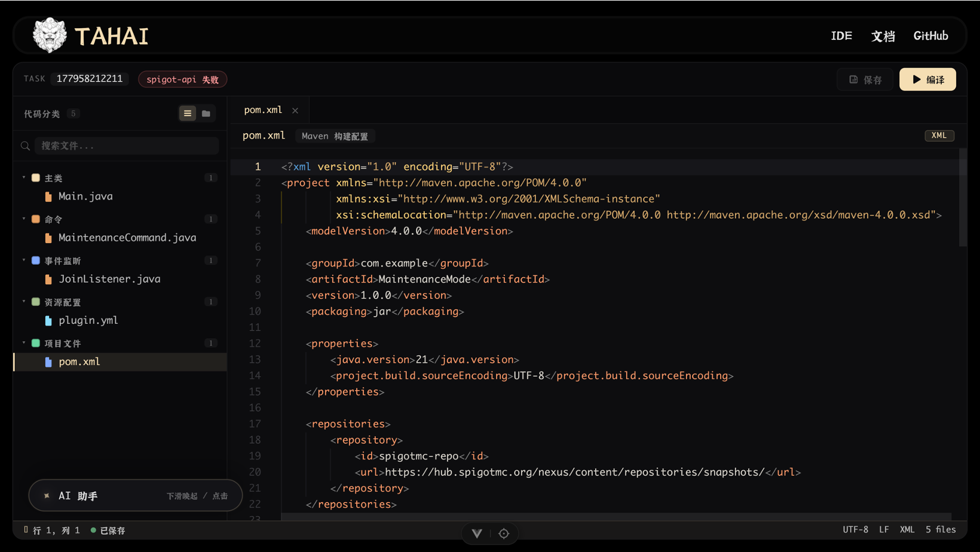Focus the 搜索文件 search field
This screenshot has width=980, height=552.
coord(127,146)
